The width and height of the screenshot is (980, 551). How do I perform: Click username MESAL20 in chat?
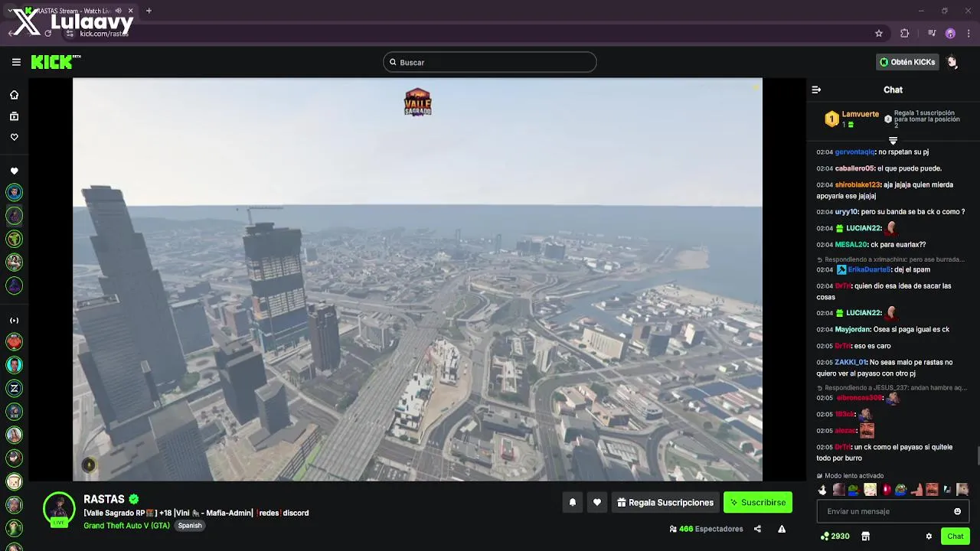tap(851, 245)
